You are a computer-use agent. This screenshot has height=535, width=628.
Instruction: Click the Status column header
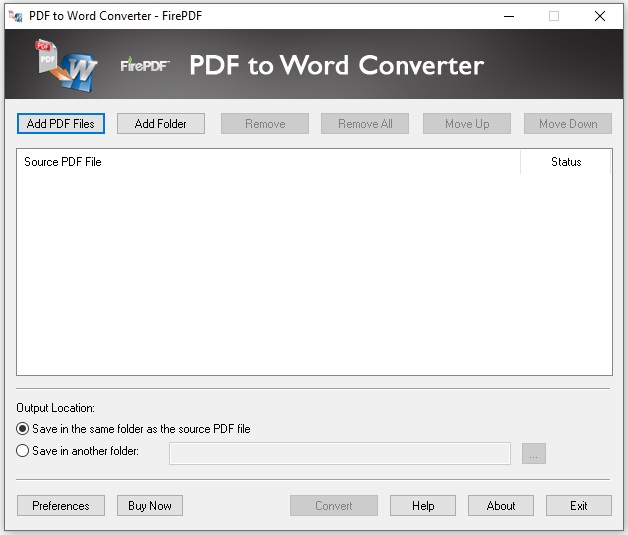coord(566,162)
